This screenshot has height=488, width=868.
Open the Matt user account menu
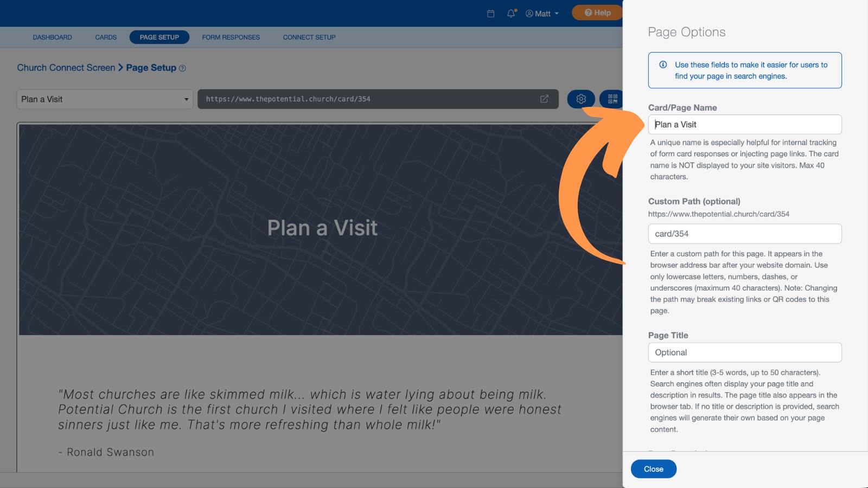coord(542,14)
